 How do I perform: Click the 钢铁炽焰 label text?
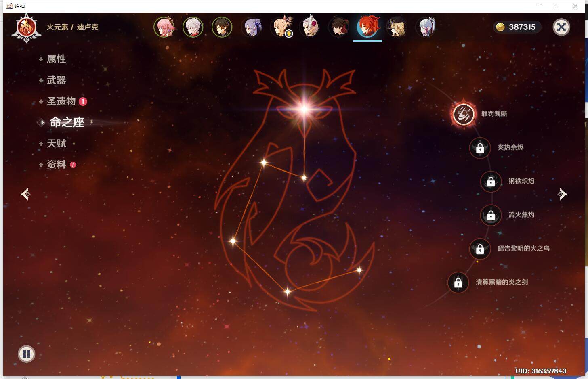coord(521,181)
